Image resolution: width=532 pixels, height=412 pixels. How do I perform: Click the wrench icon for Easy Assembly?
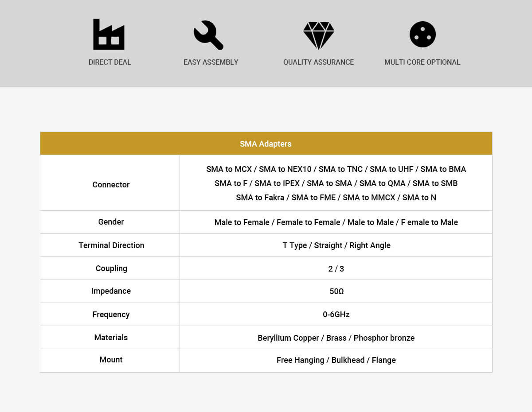click(209, 35)
